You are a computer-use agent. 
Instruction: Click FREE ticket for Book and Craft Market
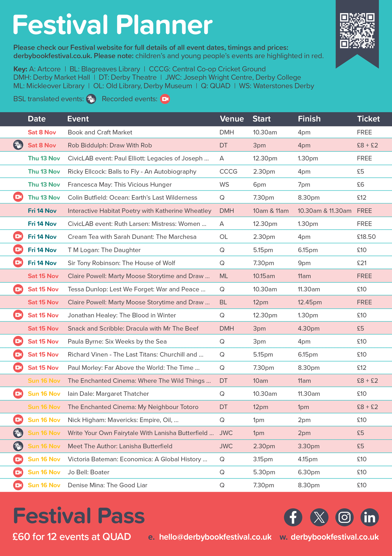tap(364, 132)
